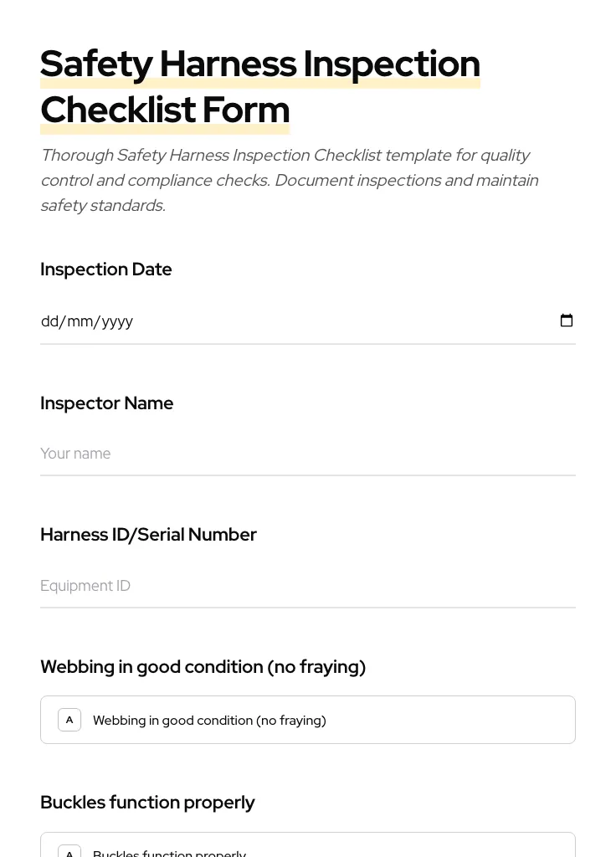Tap the shortcut letter icon near buckles answer
This screenshot has width=616, height=857.
[69, 852]
